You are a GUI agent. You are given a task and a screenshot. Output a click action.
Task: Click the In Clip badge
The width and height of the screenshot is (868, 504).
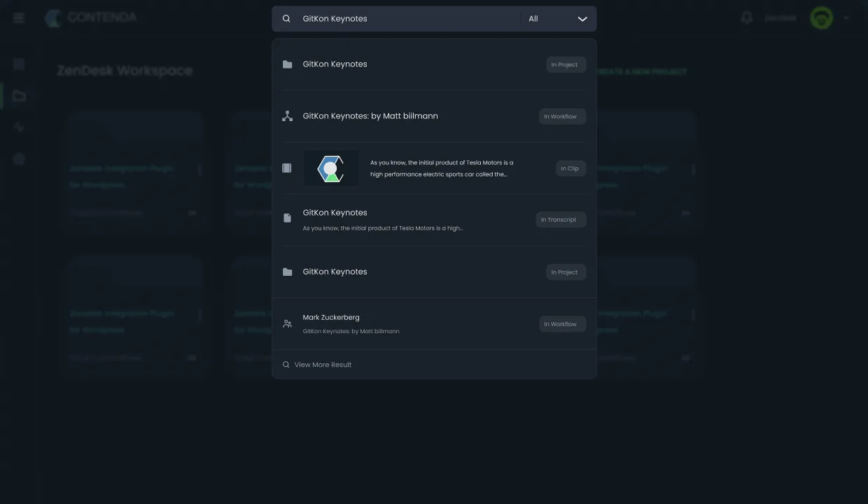570,168
